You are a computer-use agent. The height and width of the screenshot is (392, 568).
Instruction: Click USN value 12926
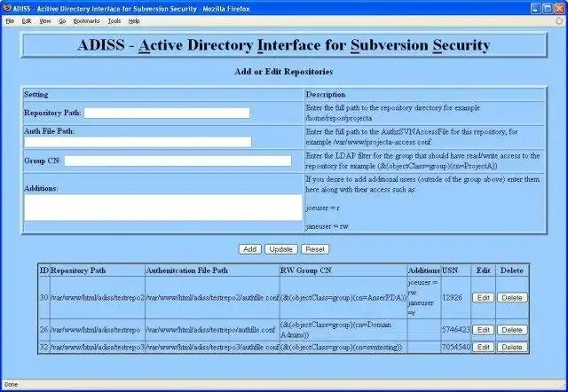coord(452,297)
